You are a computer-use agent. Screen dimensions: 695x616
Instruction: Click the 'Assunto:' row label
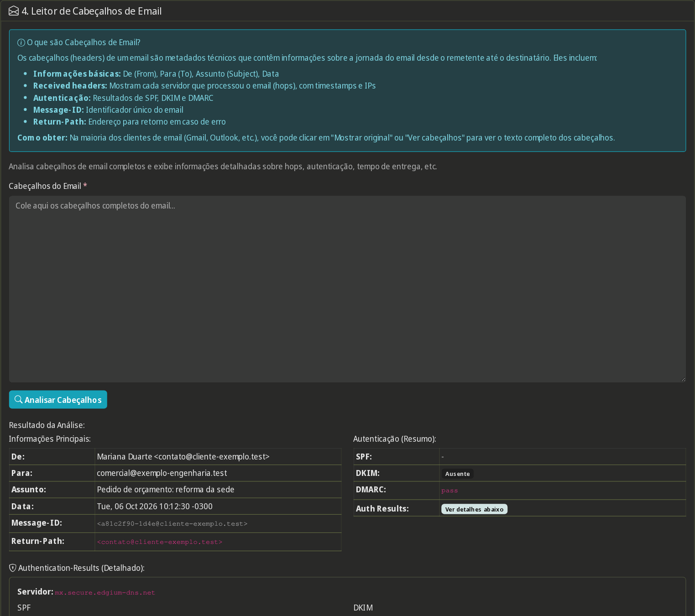click(x=29, y=490)
